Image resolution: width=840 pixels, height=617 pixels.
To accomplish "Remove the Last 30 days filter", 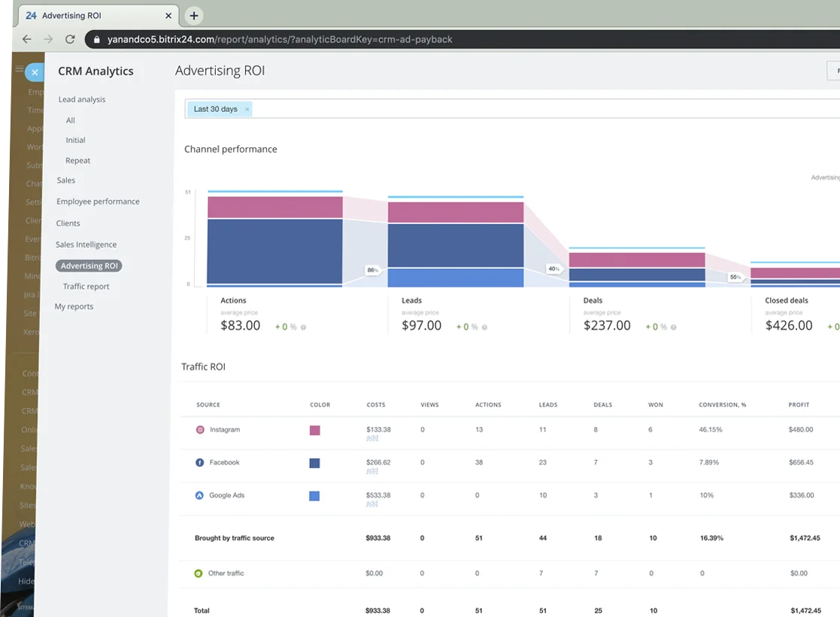I will tap(247, 110).
